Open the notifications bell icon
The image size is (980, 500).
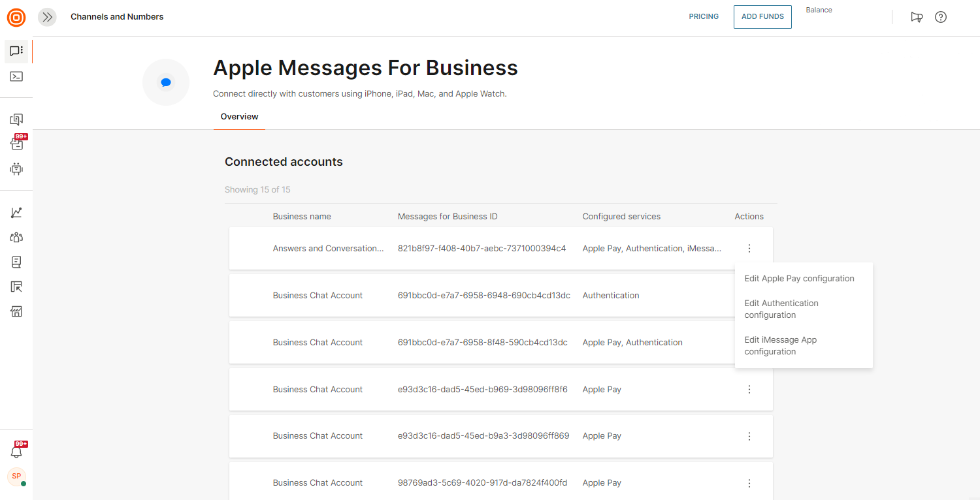pyautogui.click(x=16, y=452)
